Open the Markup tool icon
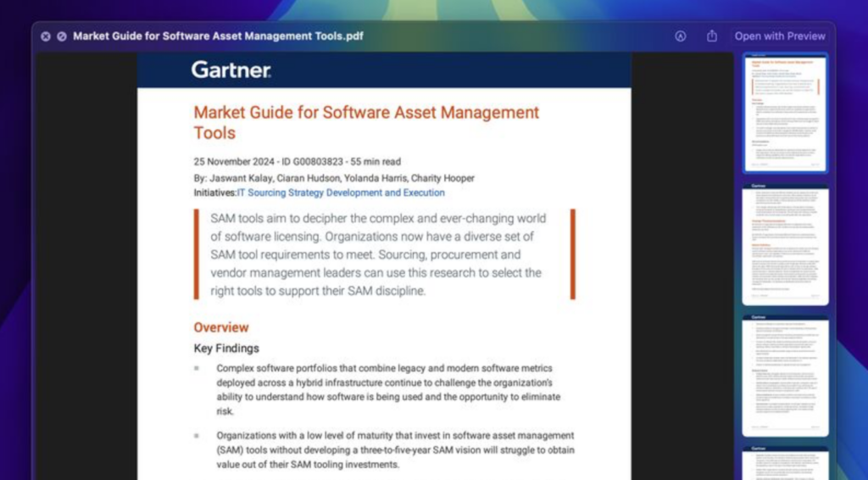Screen dimensions: 868x480 pyautogui.click(x=681, y=36)
